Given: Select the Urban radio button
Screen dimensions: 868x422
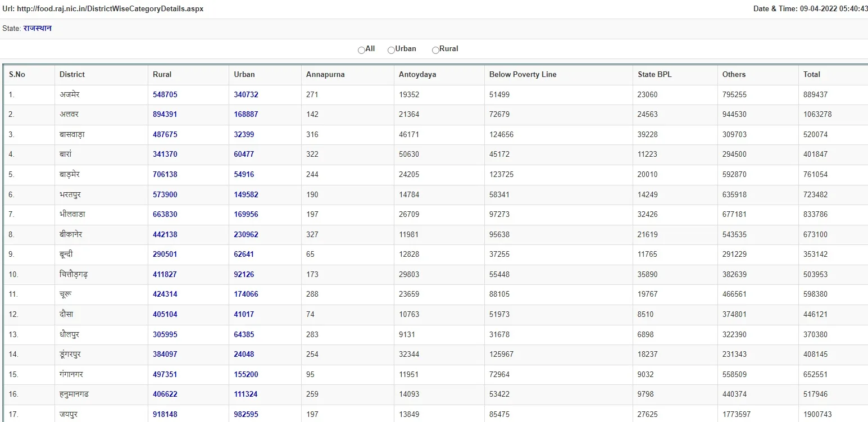Looking at the screenshot, I should click(x=391, y=50).
